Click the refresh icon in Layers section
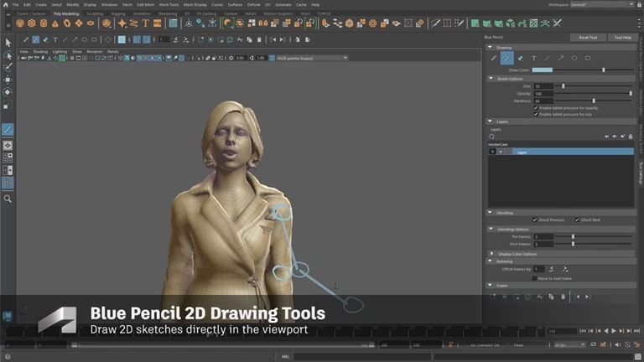Viewport: 644px width, 362px height. 491,137
